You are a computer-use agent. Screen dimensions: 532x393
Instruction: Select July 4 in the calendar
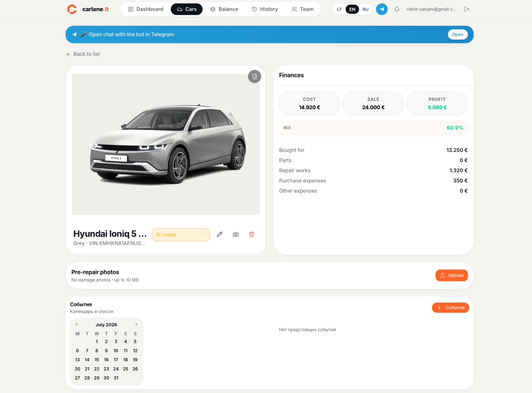[126, 342]
